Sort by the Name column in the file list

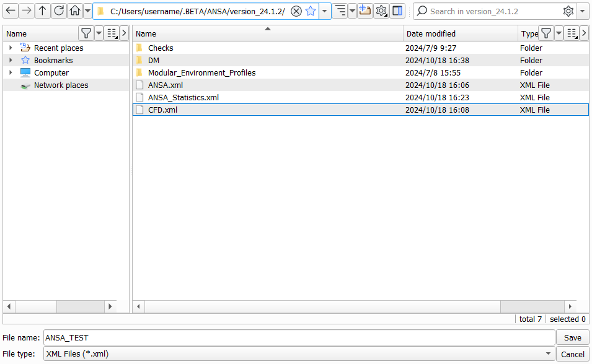pos(268,33)
